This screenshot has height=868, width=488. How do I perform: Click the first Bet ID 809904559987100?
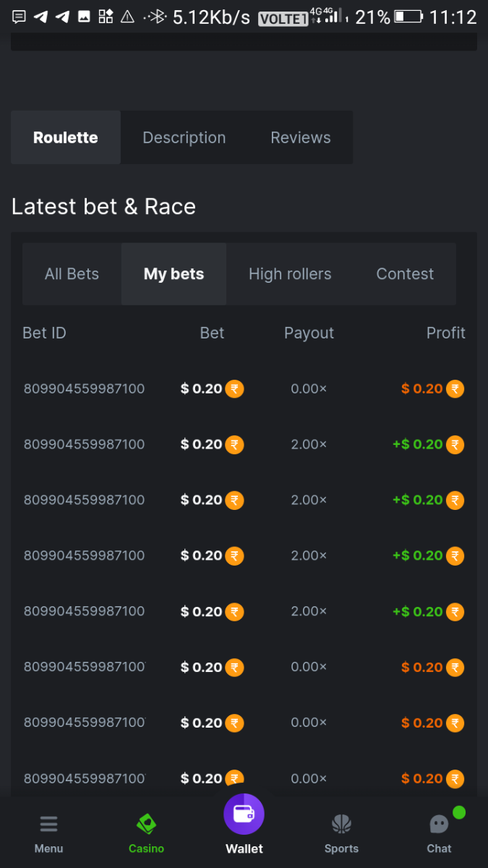(x=84, y=389)
